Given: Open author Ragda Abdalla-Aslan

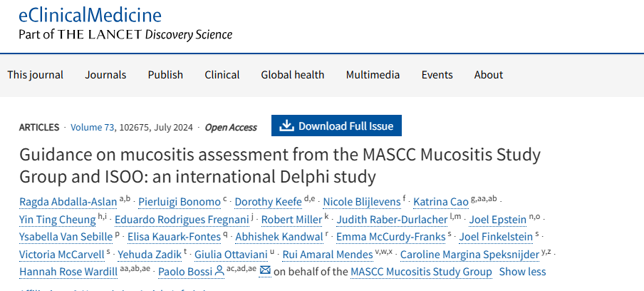Looking at the screenshot, I should (68, 202).
